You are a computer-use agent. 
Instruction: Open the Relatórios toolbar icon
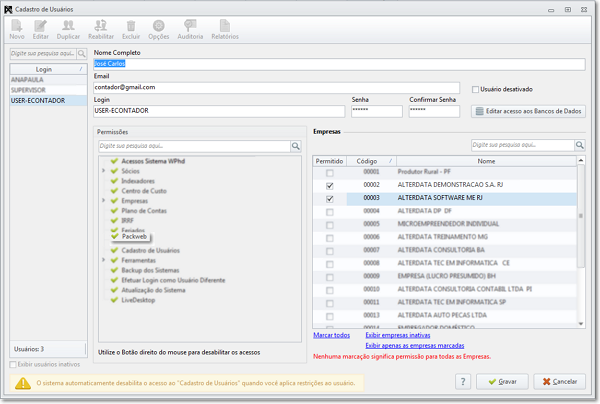pyautogui.click(x=224, y=28)
